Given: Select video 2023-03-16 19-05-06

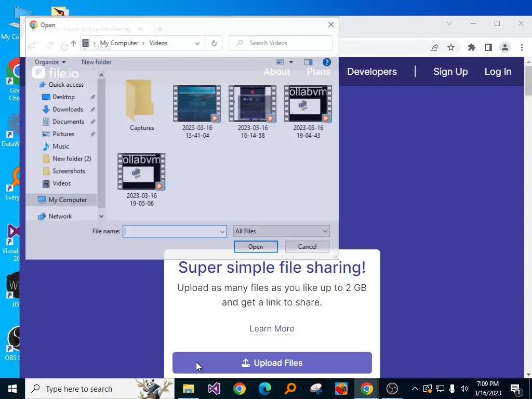Looking at the screenshot, I should tap(142, 180).
